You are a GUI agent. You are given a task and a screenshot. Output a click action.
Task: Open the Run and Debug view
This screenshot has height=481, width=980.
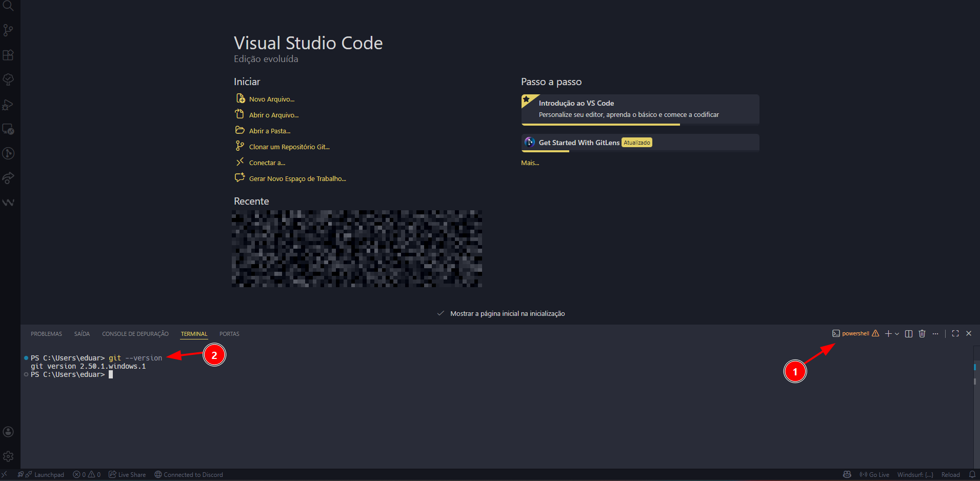8,105
